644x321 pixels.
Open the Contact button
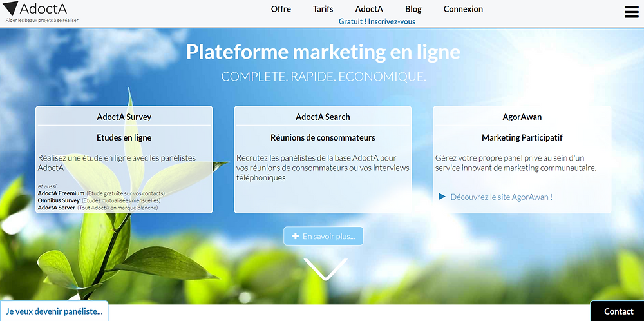618,311
